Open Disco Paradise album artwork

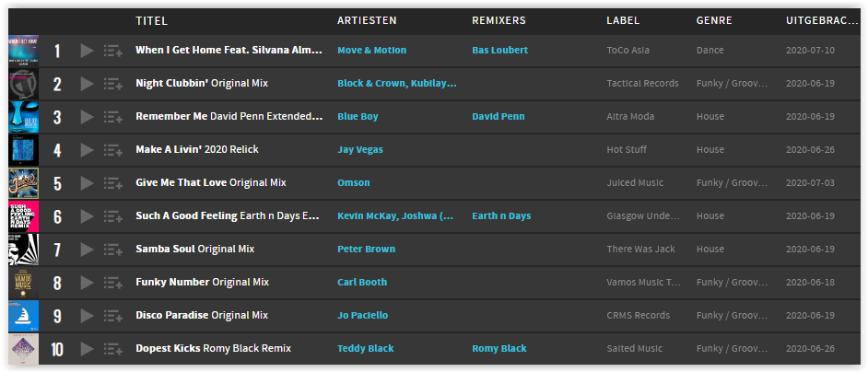tap(23, 316)
